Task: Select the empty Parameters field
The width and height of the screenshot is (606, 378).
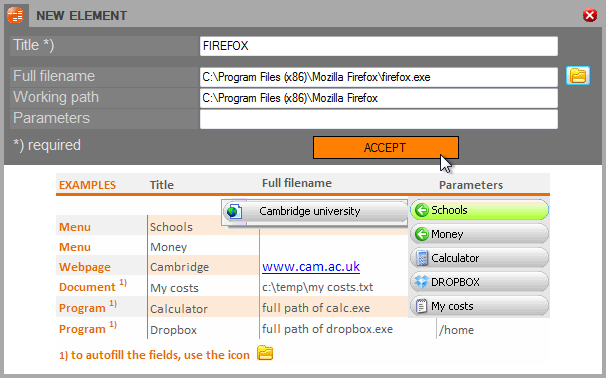Action: pos(379,119)
